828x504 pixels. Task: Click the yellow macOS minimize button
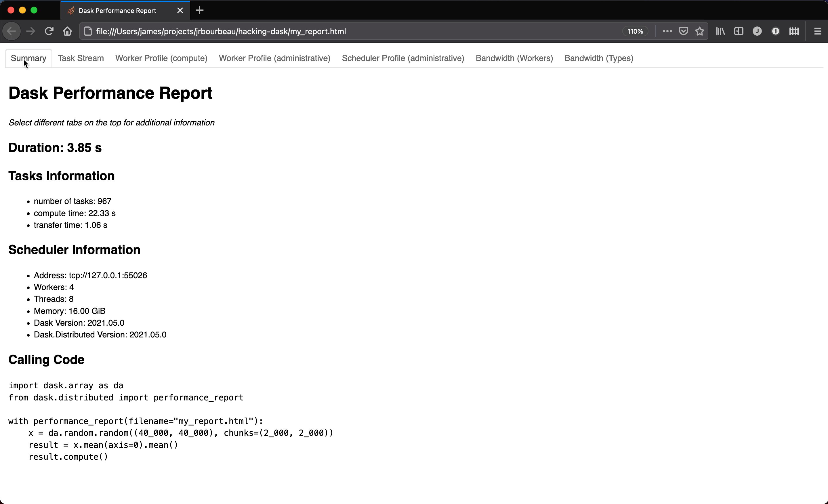pos(22,10)
